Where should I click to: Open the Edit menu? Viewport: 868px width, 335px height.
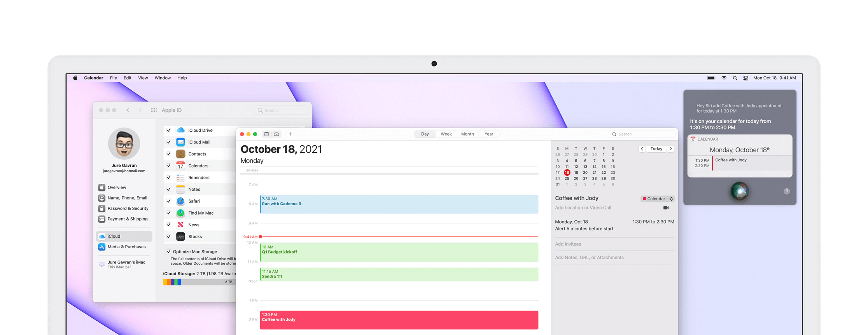(128, 78)
